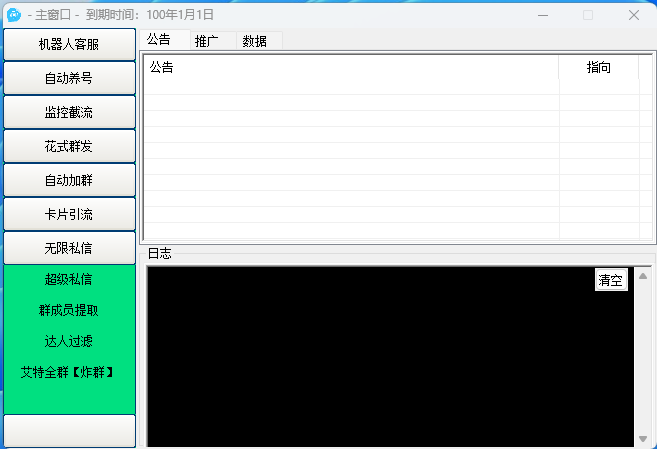657x449 pixels.
Task: Open the 数据 tab
Action: (x=255, y=41)
